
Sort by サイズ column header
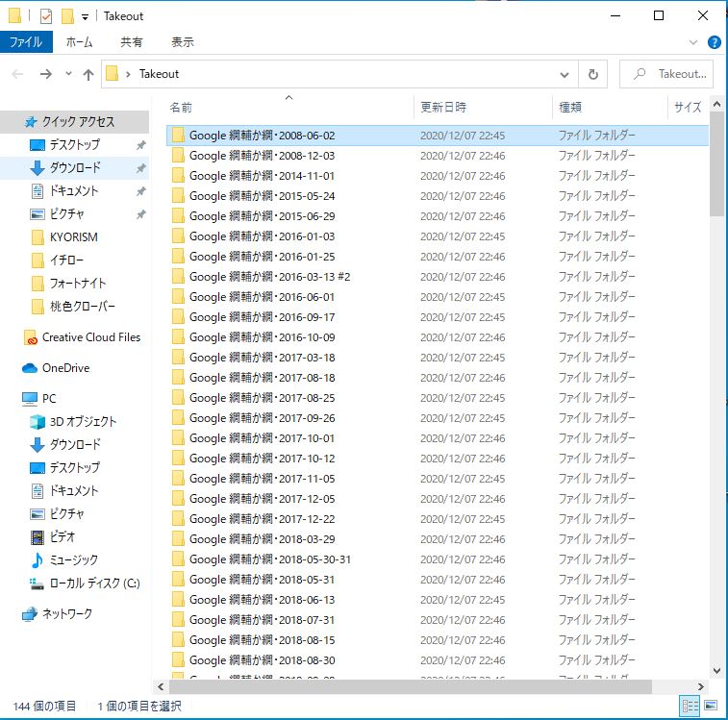pyautogui.click(x=688, y=108)
